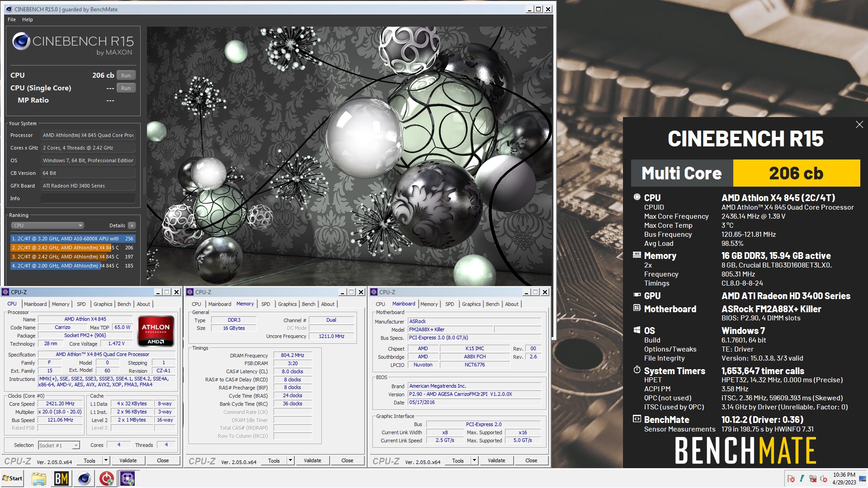Click the Core Speed value 2421.20 MHz

(x=60, y=404)
